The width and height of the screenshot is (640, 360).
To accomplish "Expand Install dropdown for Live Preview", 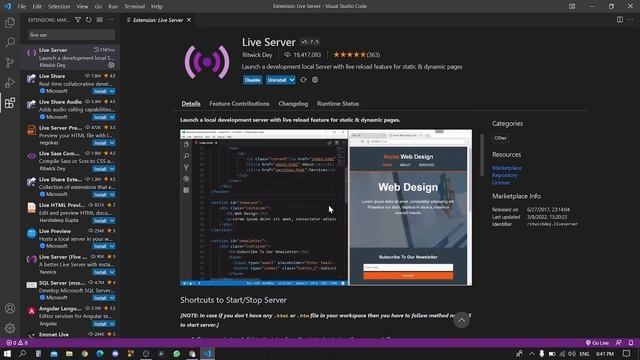I will click(x=112, y=246).
